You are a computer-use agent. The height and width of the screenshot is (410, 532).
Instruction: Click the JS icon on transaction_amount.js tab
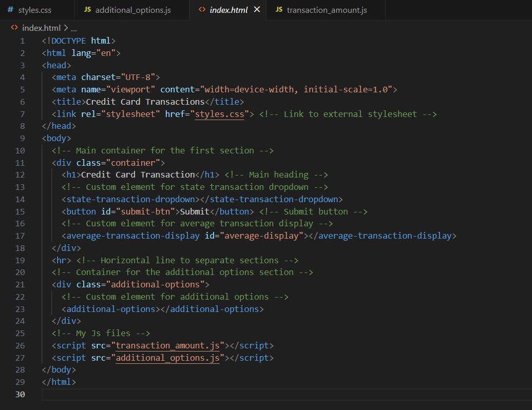tap(279, 10)
